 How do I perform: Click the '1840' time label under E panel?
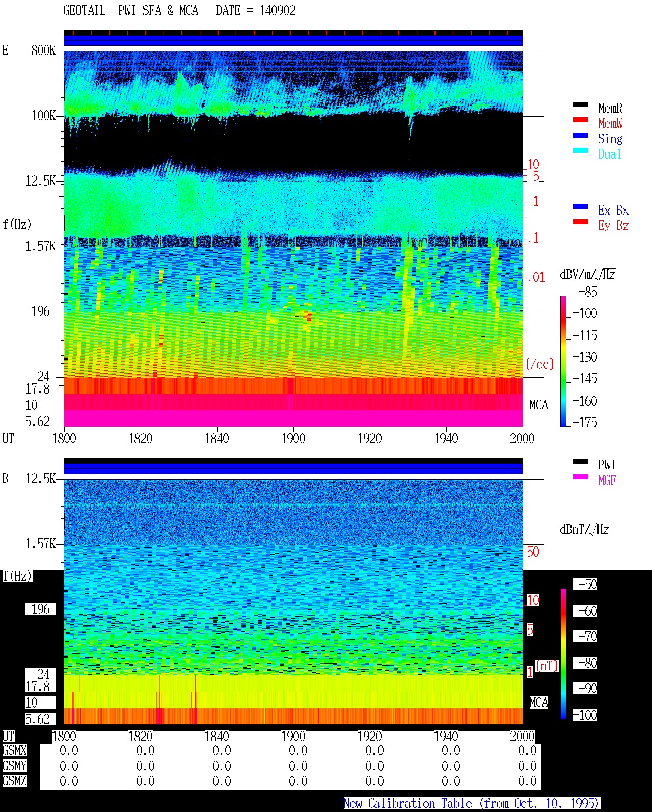tap(216, 439)
